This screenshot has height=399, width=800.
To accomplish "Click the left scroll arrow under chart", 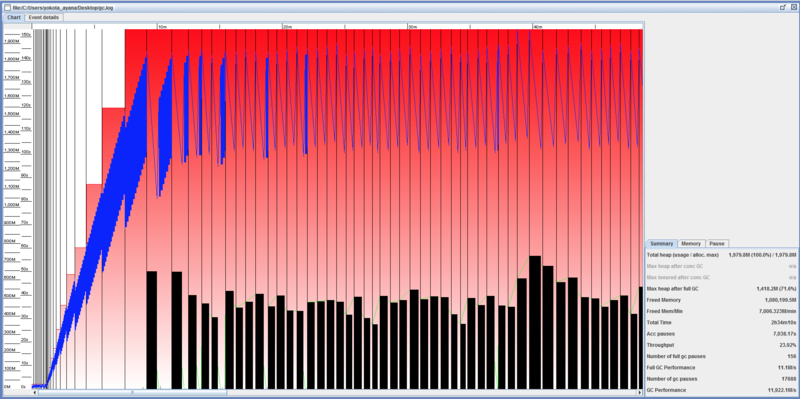I will [35, 392].
